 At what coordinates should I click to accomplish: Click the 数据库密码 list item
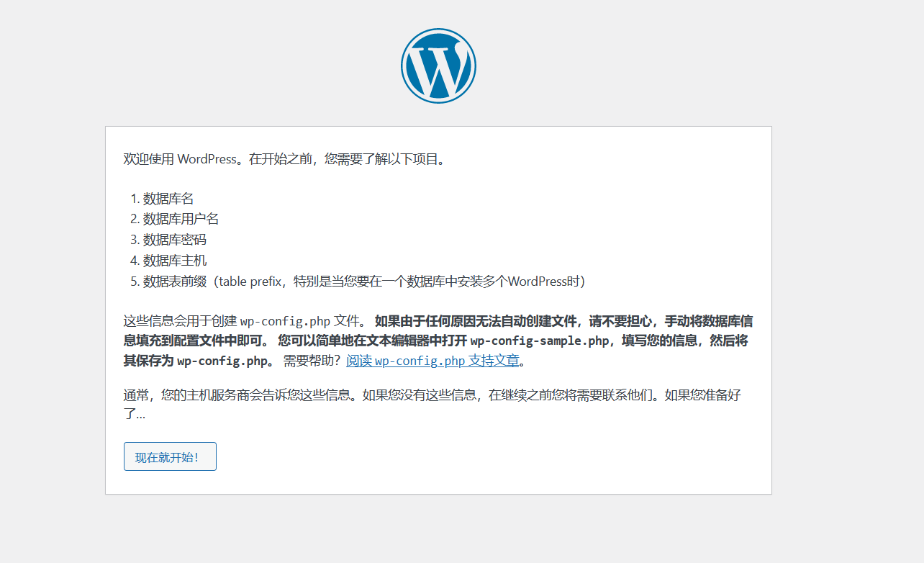(175, 240)
